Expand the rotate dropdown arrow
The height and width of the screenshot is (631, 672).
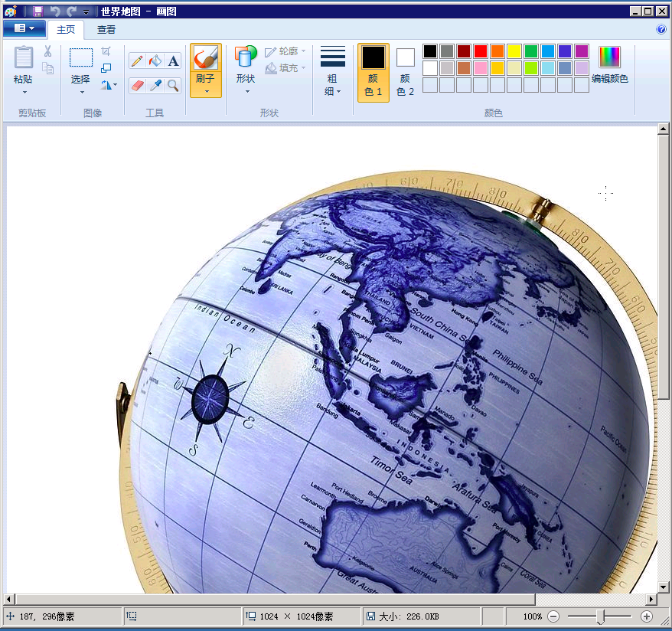click(x=116, y=85)
